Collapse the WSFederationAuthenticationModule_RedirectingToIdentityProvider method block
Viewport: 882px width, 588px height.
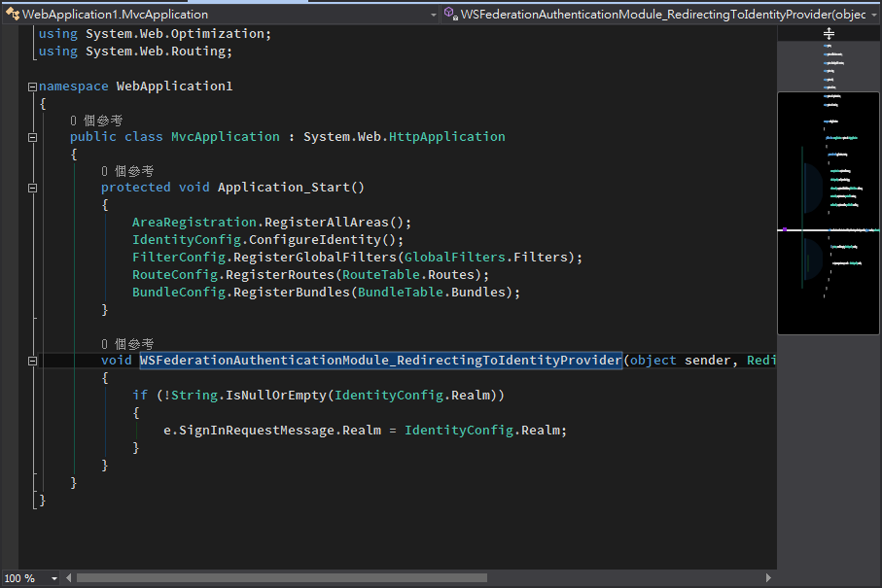33,361
